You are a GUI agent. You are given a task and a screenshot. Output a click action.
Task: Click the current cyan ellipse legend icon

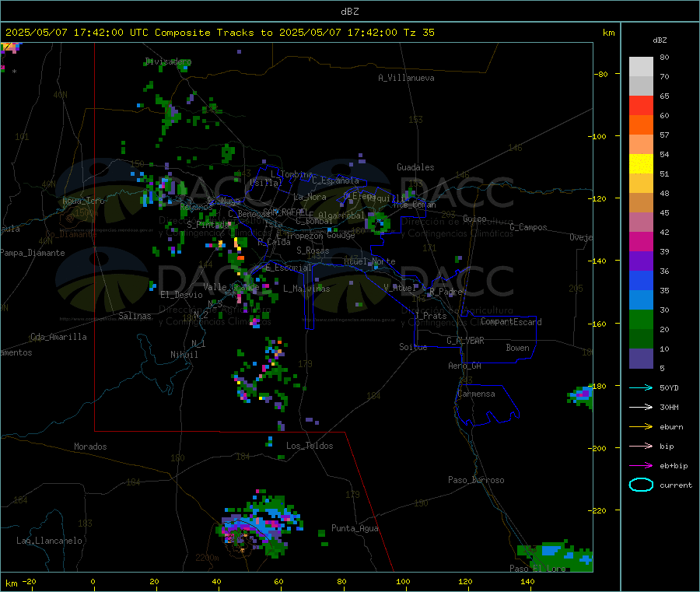tap(641, 485)
